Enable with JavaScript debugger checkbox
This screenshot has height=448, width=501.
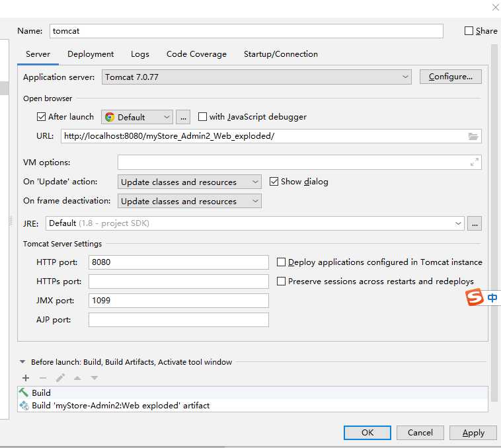tap(202, 116)
